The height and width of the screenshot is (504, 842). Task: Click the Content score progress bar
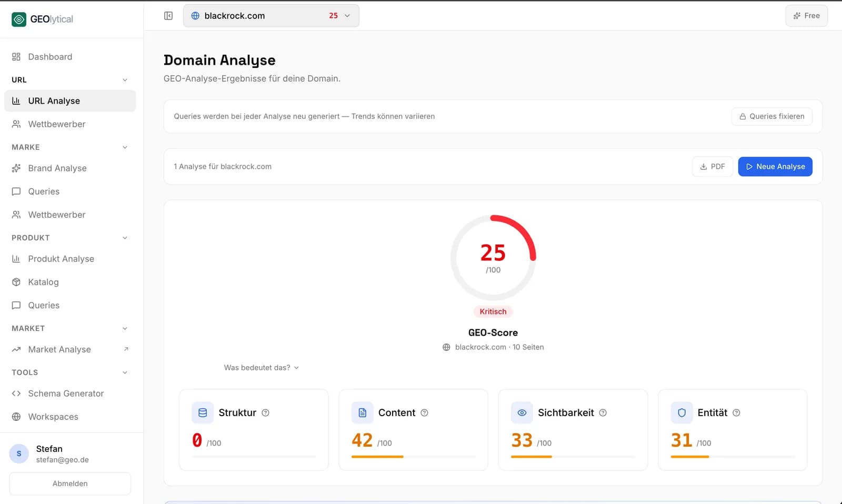[413, 457]
